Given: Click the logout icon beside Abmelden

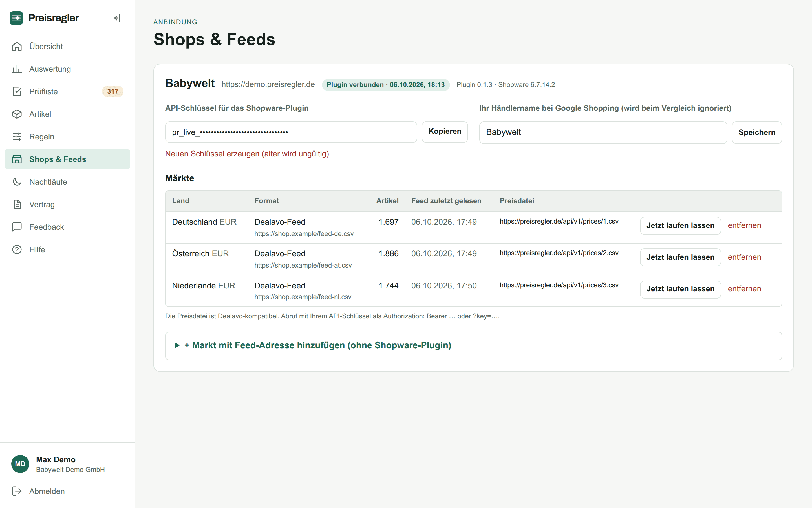Looking at the screenshot, I should pos(17,491).
